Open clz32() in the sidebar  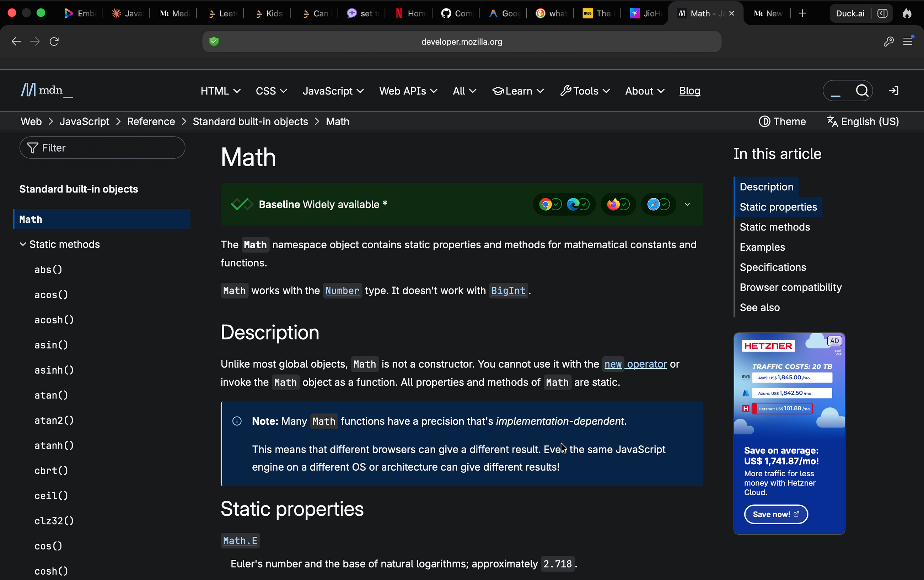(54, 521)
